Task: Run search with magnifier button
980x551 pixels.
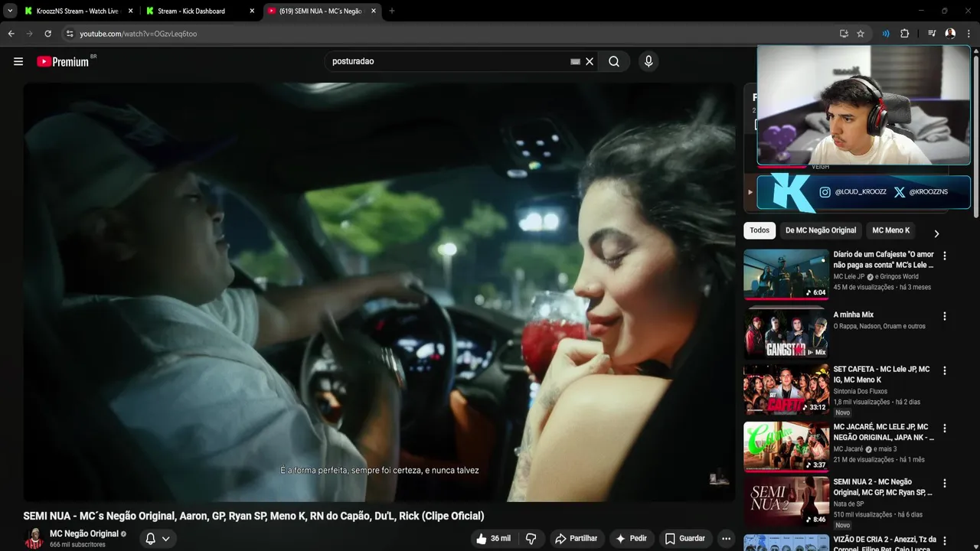Action: coord(614,61)
